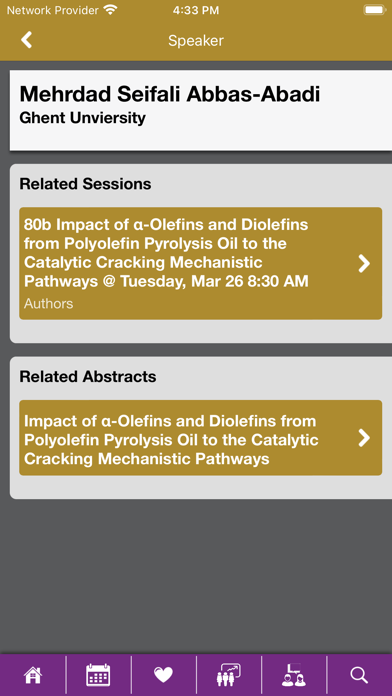
Task: Expand chevron on 80b session card
Action: (364, 263)
